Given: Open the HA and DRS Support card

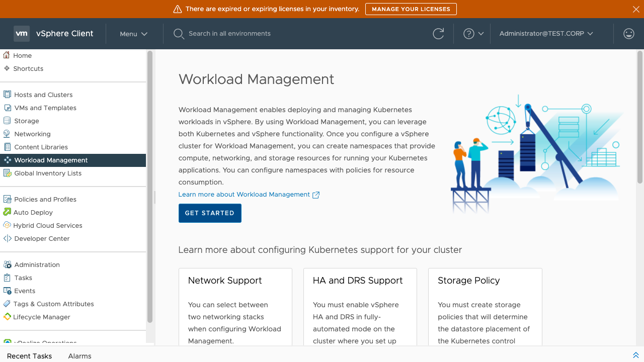Looking at the screenshot, I should point(360,307).
